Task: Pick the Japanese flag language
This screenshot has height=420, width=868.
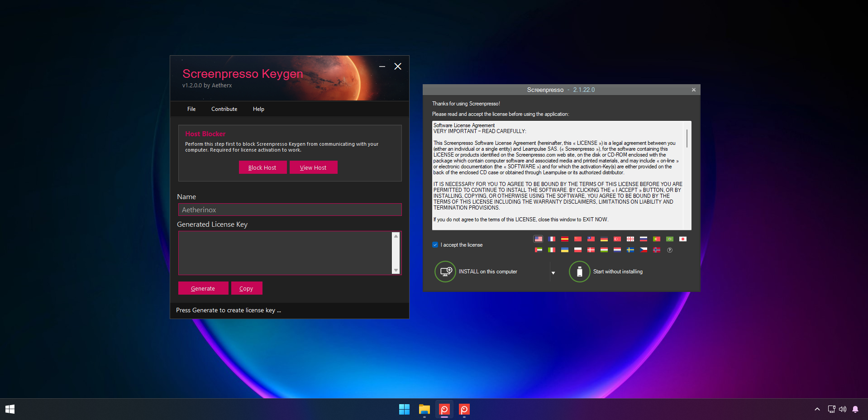Action: click(x=682, y=239)
